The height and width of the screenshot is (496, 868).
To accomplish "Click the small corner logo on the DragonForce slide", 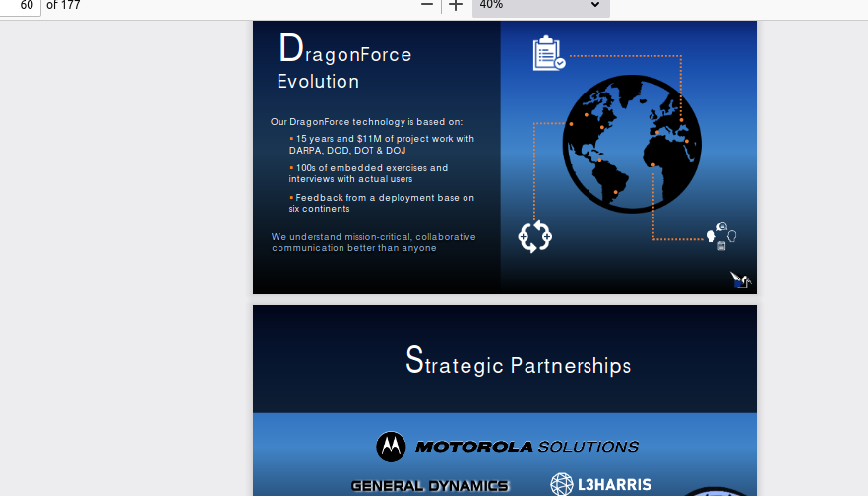I will point(740,279).
